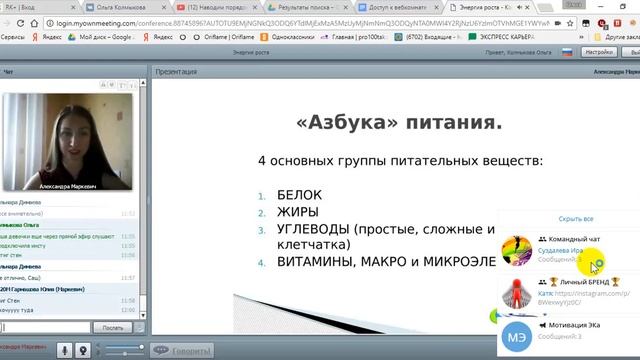This screenshot has height=360, width=640.
Task: Click the Презентация panel header
Action: pyautogui.click(x=176, y=71)
